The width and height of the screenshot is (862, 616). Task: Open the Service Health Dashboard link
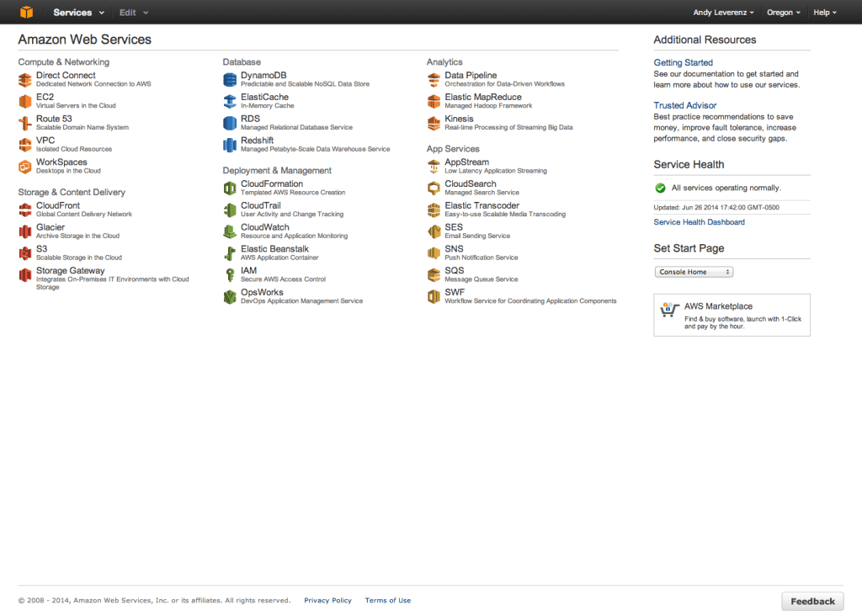pos(699,221)
